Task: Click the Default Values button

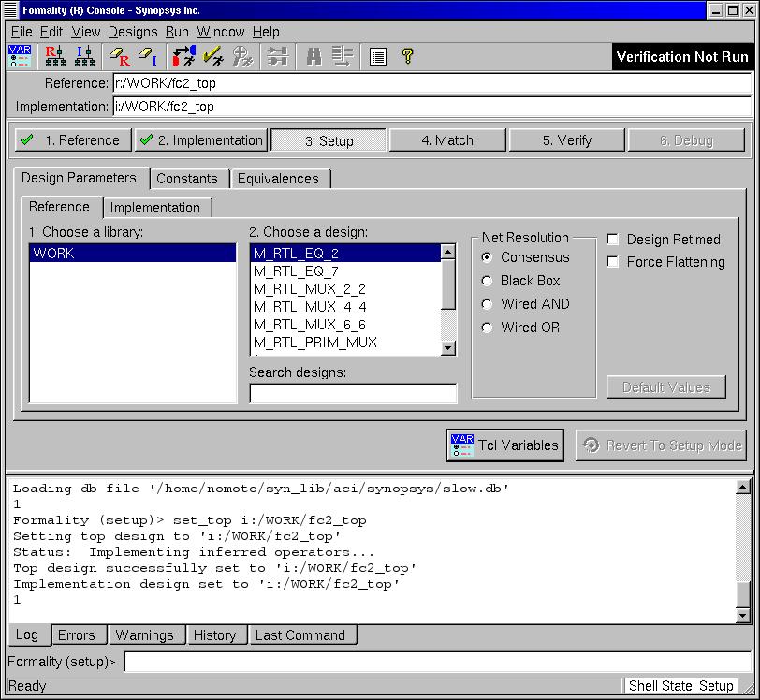Action: [x=666, y=387]
